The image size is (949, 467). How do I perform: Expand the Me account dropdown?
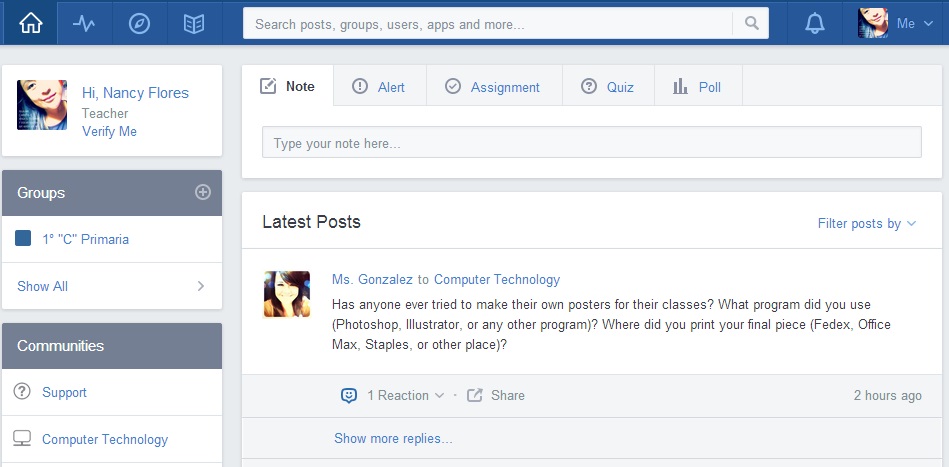pyautogui.click(x=915, y=24)
